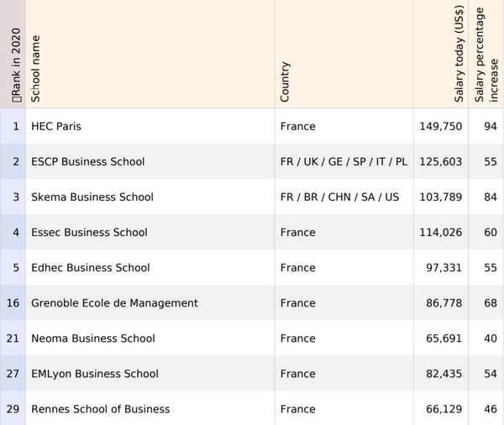This screenshot has height=425, width=504.
Task: Click the Salary percentage increase header
Action: (x=486, y=55)
